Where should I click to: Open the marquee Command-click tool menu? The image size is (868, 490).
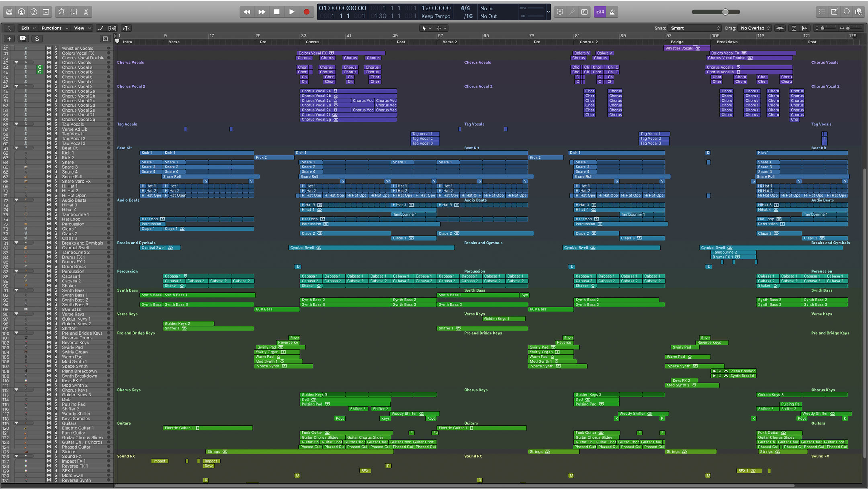(441, 28)
